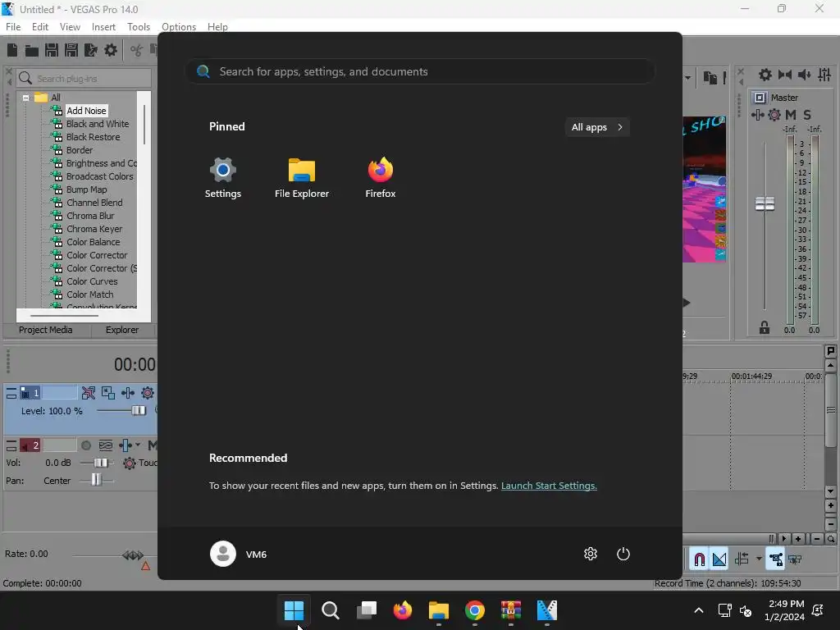
Task: Select Black and White plug-in
Action: (x=98, y=124)
